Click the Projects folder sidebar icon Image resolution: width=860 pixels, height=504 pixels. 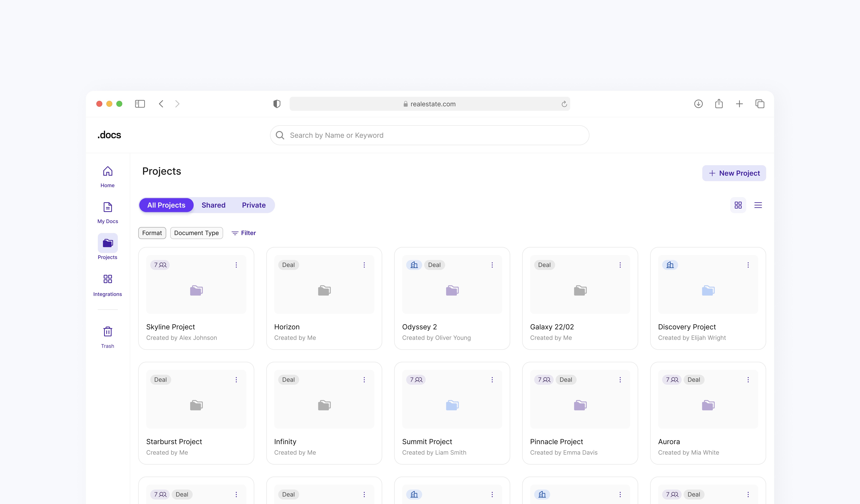pos(107,243)
